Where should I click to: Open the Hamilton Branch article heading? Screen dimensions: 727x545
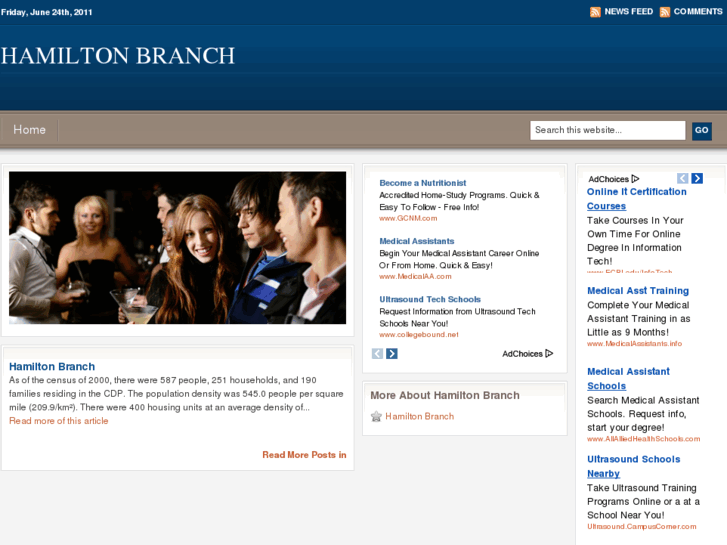click(x=52, y=366)
